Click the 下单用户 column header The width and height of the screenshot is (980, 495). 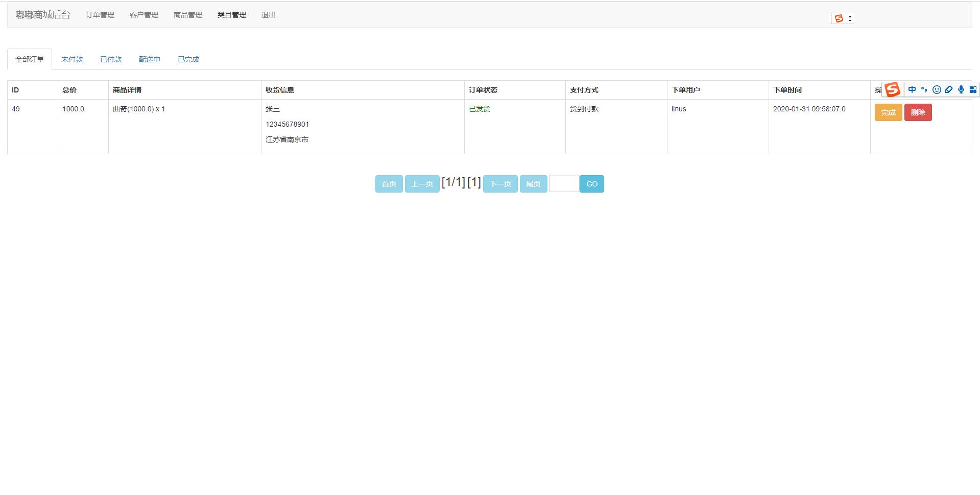click(x=686, y=90)
